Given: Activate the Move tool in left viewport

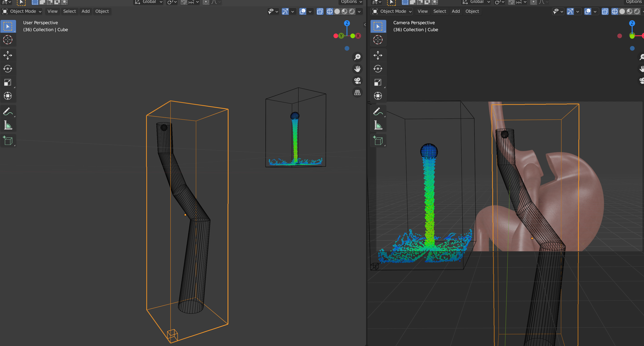Looking at the screenshot, I should click(8, 55).
